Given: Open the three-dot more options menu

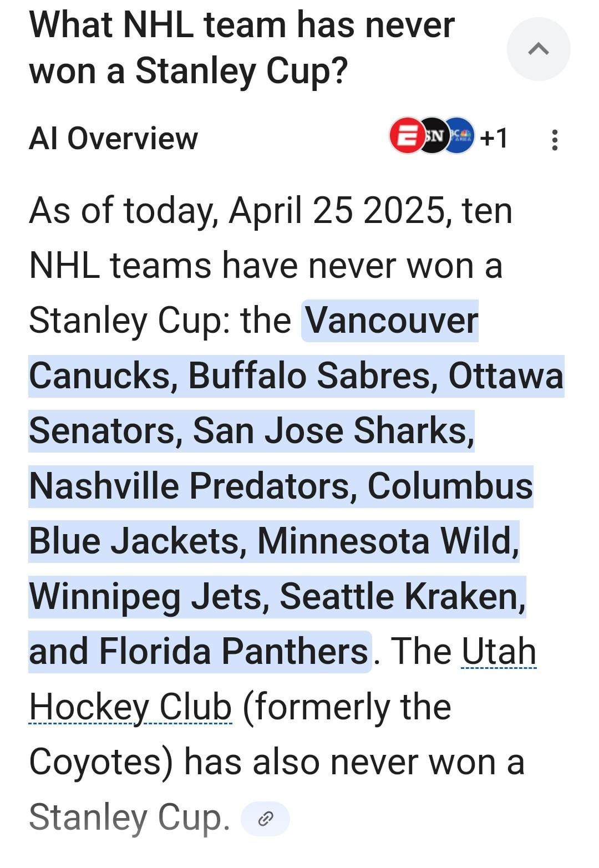Looking at the screenshot, I should [554, 140].
